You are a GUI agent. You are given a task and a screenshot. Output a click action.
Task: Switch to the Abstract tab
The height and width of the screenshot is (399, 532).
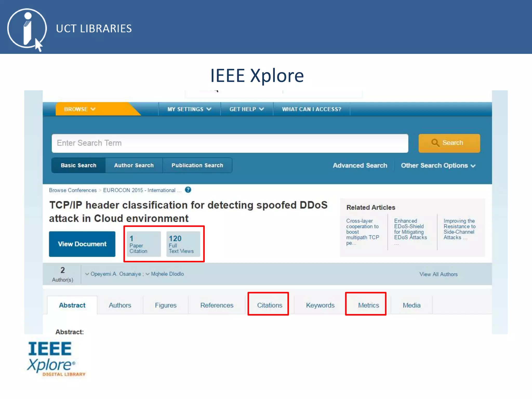click(72, 305)
